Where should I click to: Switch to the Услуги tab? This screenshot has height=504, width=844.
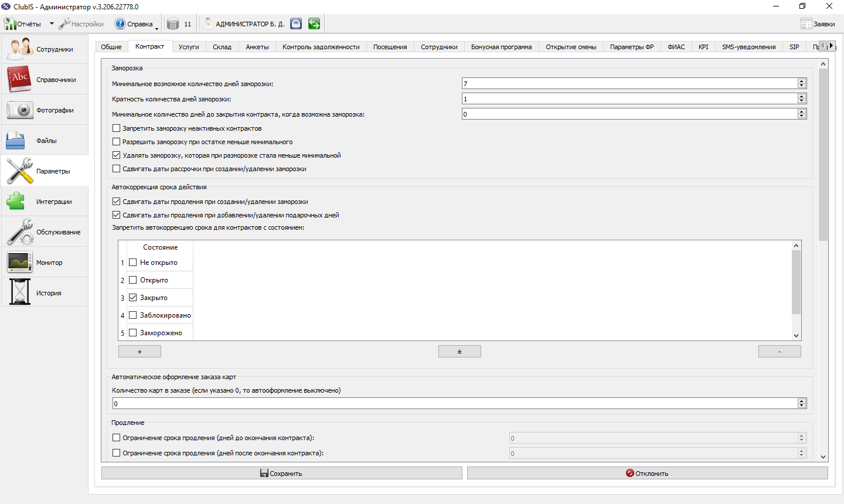pyautogui.click(x=189, y=47)
